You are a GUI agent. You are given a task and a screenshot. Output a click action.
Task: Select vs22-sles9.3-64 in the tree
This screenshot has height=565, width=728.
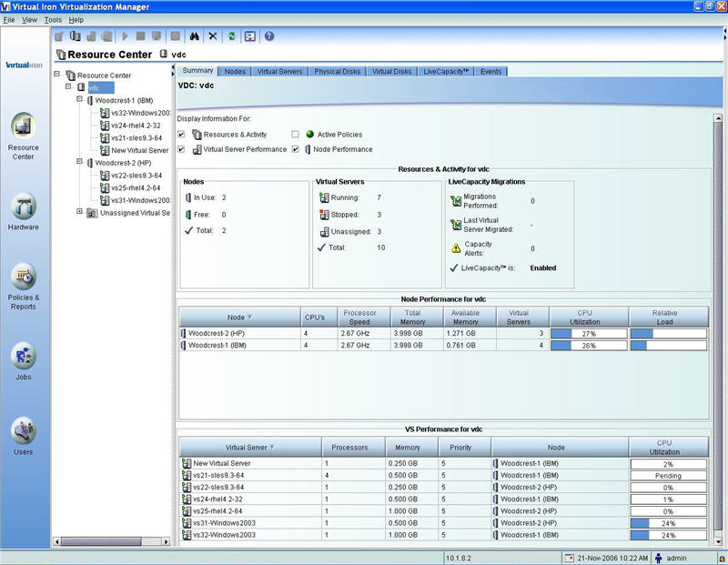[131, 176]
